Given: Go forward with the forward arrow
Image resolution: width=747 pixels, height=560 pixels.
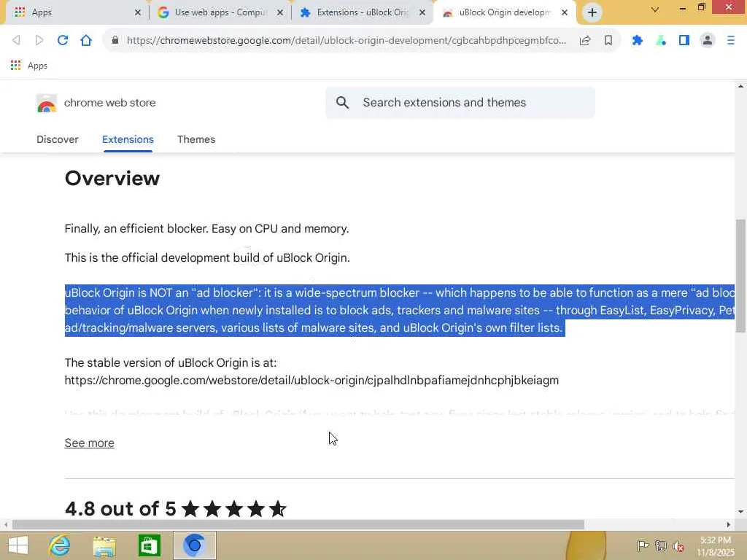Looking at the screenshot, I should (39, 41).
